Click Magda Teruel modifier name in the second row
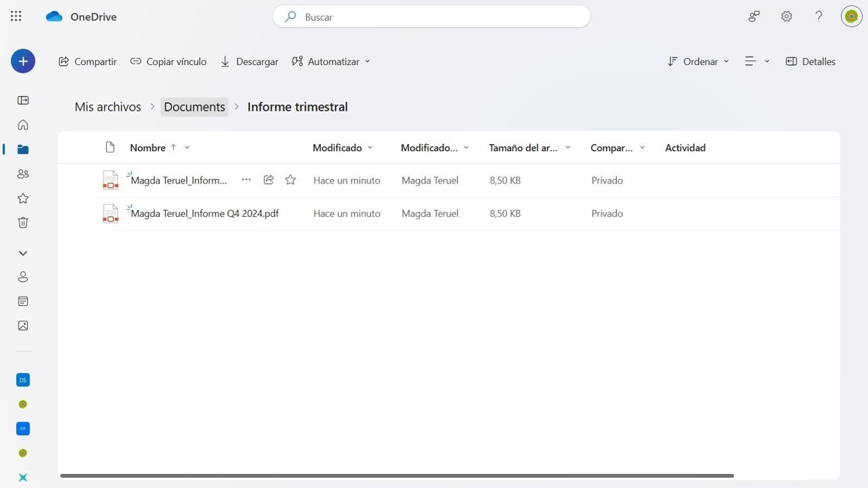Screen dimensions: 868x488 (x=430, y=214)
